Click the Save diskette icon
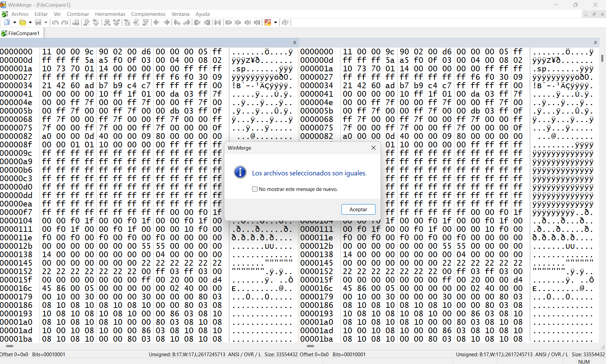Viewport: 606px width, 364px height. point(38,22)
